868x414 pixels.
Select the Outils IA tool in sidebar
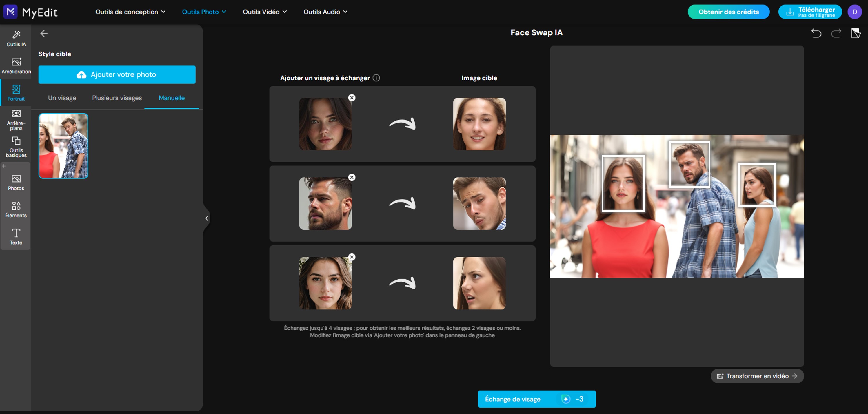(x=16, y=38)
